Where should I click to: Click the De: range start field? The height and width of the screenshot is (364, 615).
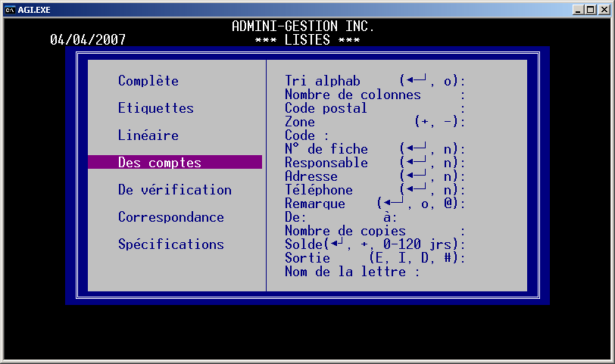click(295, 217)
